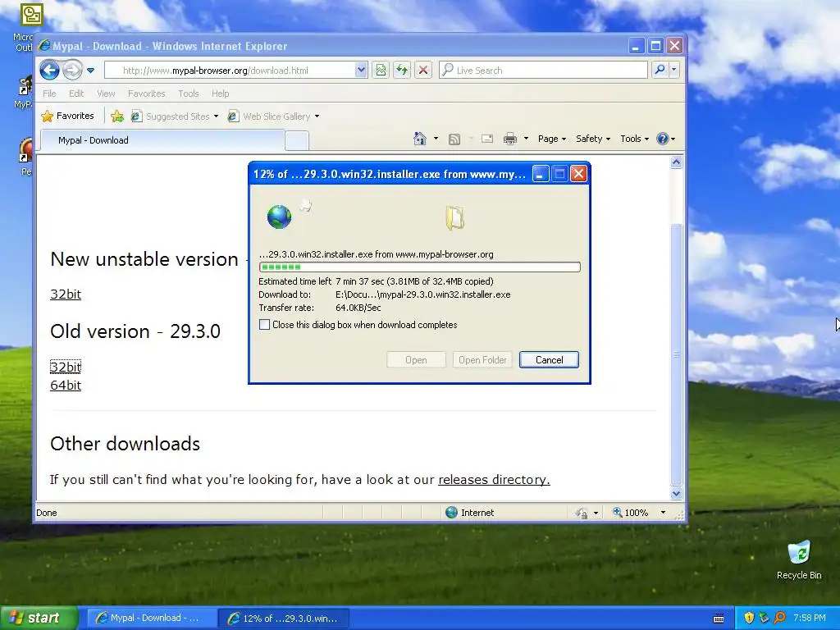Screen dimensions: 840x630
Task: Open the Favorites star button
Action: 68,116
